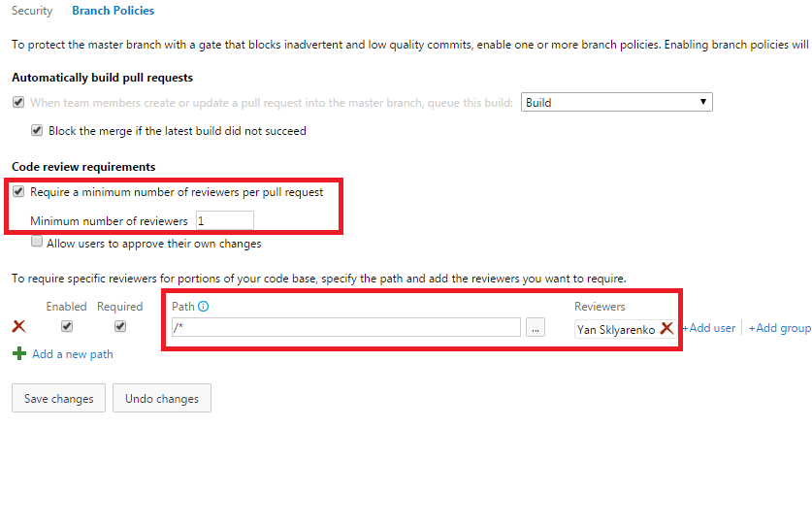
Task: Toggle the Required checkbox for path
Action: tap(120, 326)
